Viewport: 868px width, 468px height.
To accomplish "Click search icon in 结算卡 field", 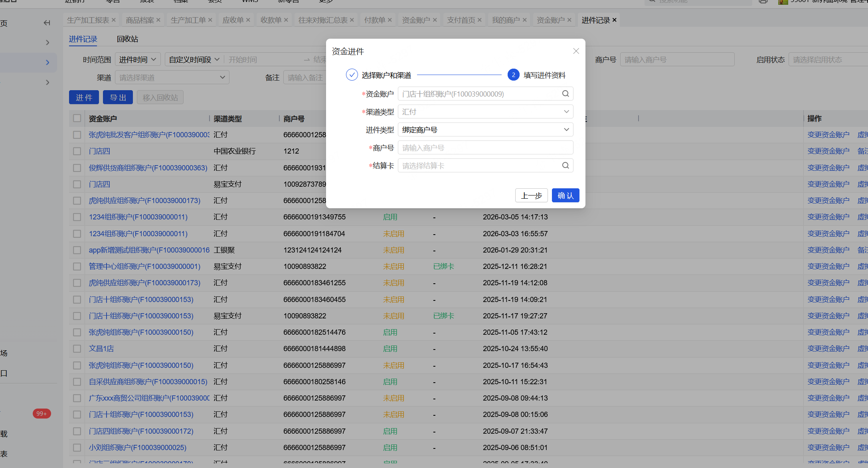I will pyautogui.click(x=565, y=166).
